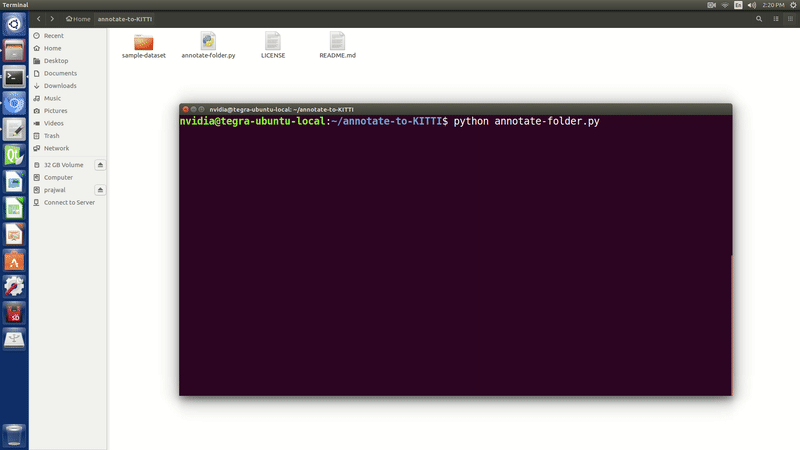
Task: Click the Home breadcrumb in the path bar
Action: click(78, 19)
